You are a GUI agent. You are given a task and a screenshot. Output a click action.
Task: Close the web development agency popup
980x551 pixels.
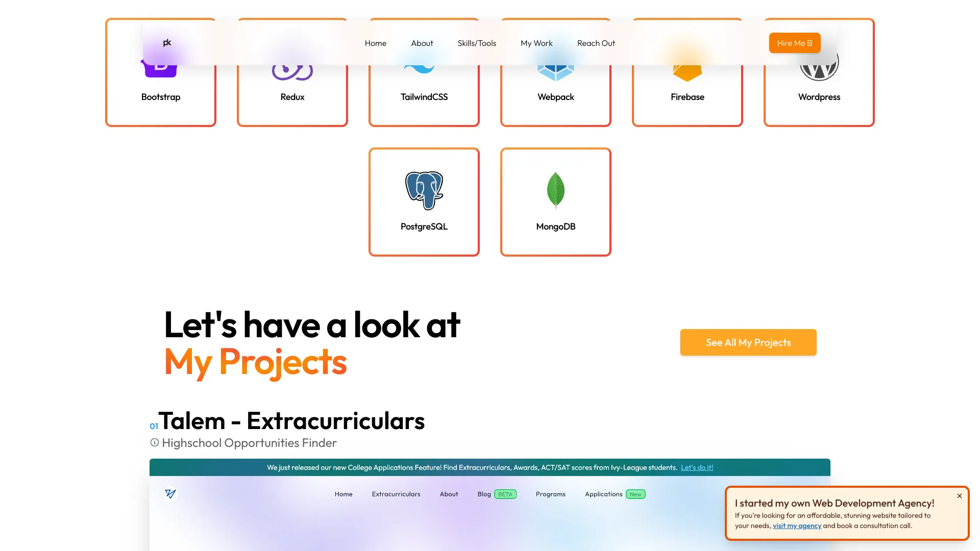click(959, 496)
